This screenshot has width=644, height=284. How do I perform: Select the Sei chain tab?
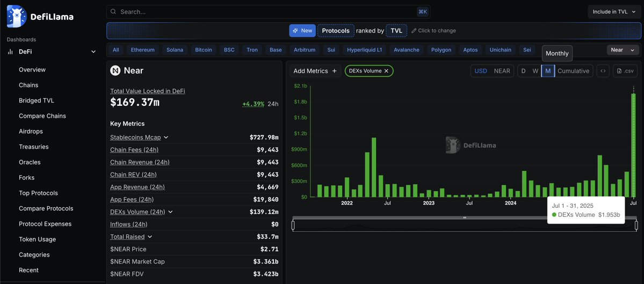(x=527, y=50)
